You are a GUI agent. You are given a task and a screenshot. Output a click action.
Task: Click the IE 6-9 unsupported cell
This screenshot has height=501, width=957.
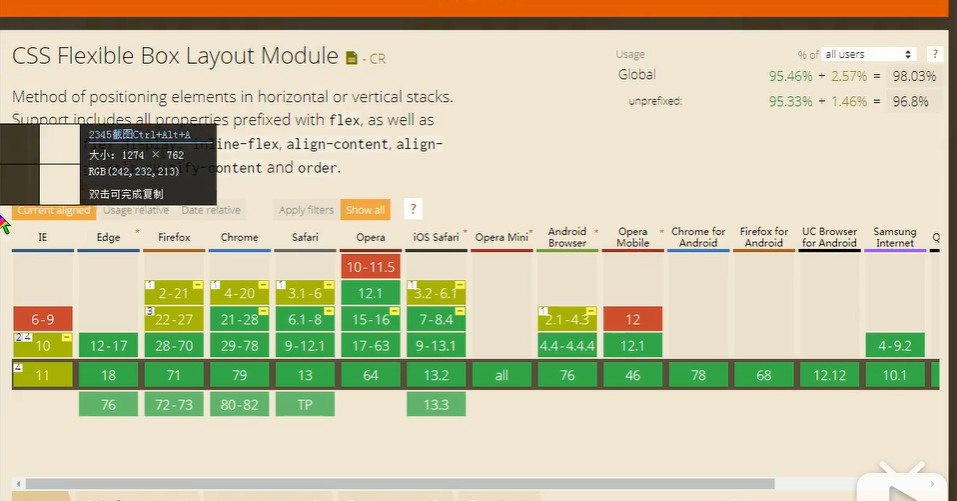(43, 319)
